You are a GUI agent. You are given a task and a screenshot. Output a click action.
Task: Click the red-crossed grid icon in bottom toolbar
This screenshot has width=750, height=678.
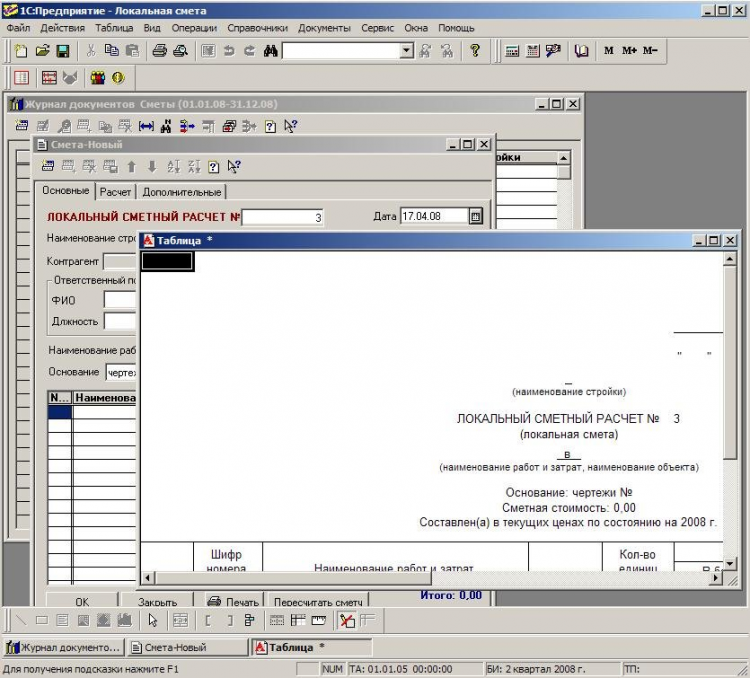click(347, 621)
